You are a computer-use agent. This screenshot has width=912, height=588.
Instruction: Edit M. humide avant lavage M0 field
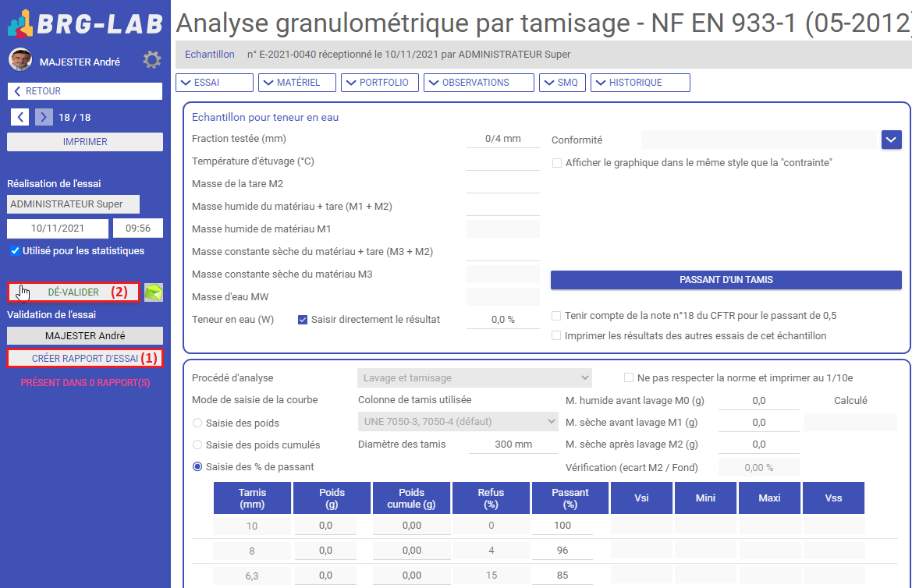tap(759, 401)
